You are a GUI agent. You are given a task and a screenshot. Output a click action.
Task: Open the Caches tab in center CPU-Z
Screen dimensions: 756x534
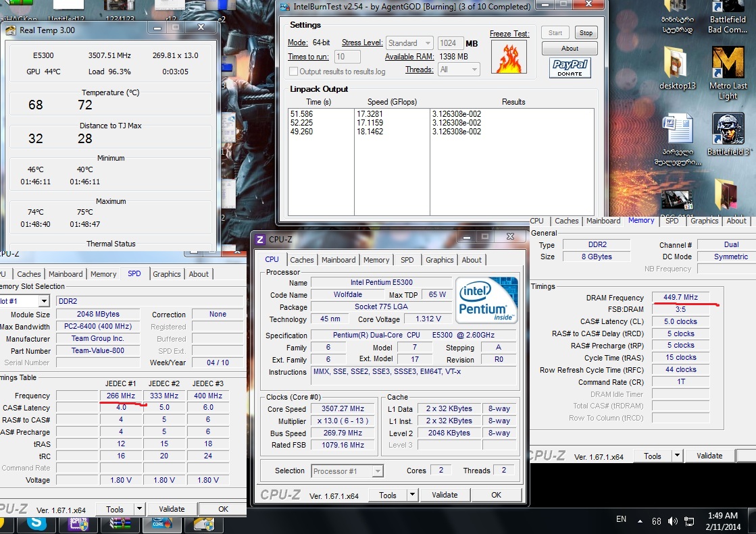tap(302, 260)
